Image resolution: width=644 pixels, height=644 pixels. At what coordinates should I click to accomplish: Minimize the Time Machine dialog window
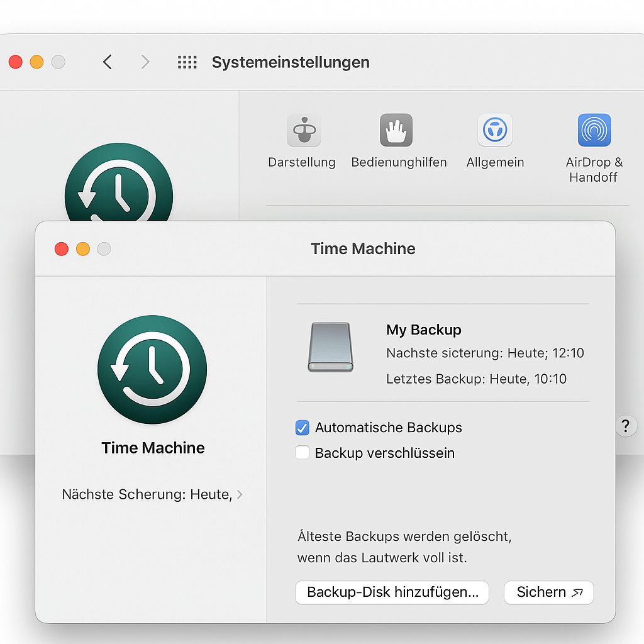tap(83, 249)
